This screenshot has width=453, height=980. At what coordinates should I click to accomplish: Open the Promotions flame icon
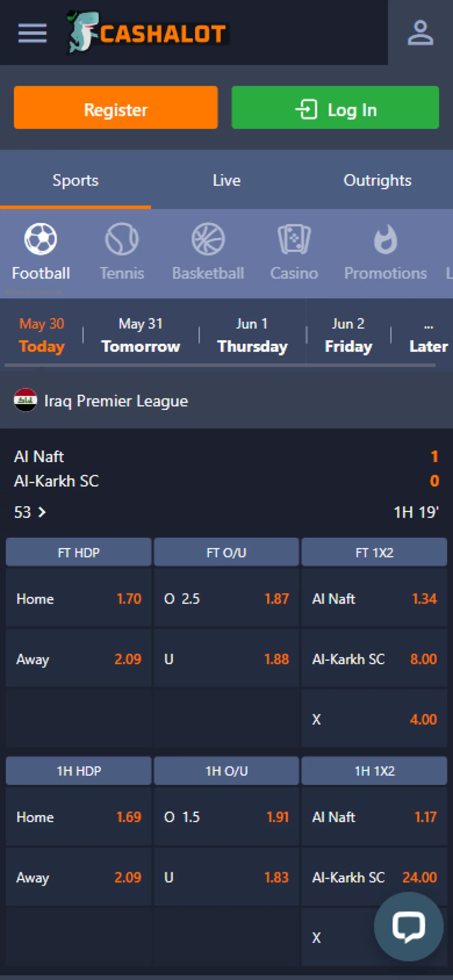[385, 239]
